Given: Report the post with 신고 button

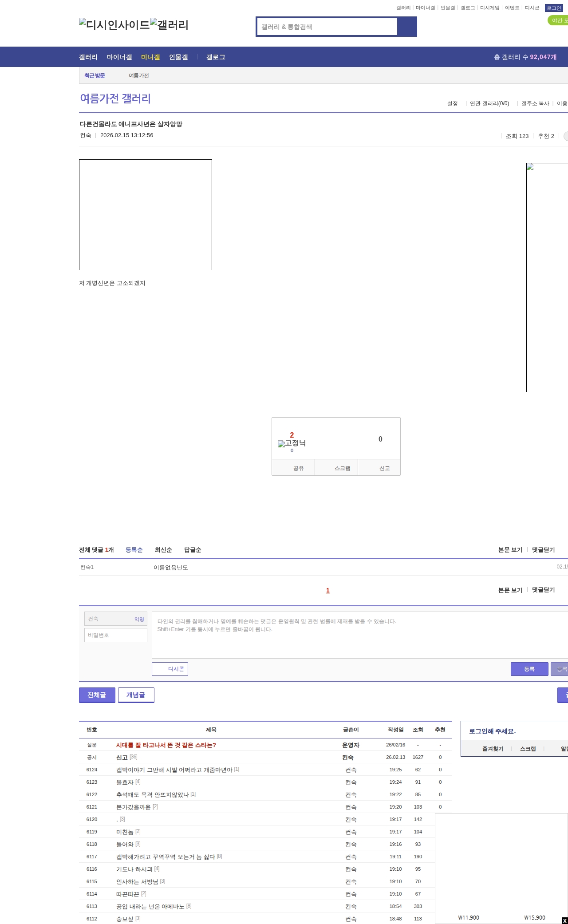Looking at the screenshot, I should (x=379, y=468).
